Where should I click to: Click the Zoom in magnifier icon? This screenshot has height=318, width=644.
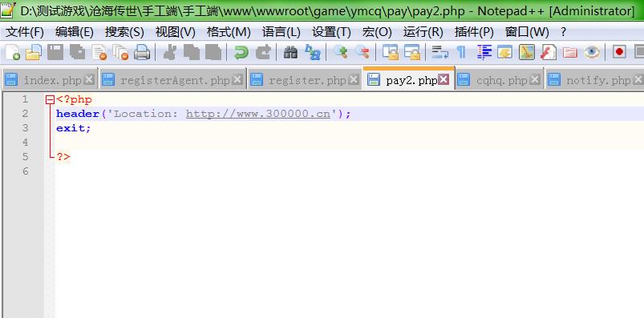click(x=341, y=52)
